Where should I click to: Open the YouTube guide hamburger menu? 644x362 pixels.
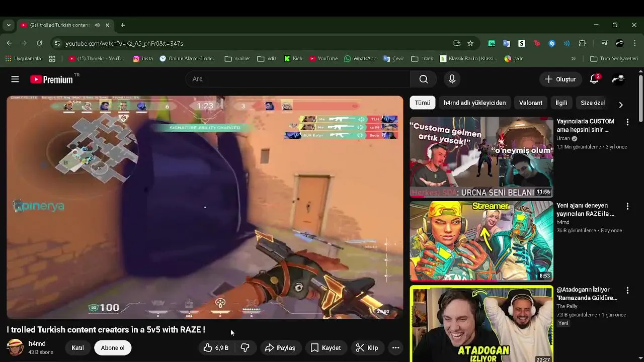click(x=15, y=79)
